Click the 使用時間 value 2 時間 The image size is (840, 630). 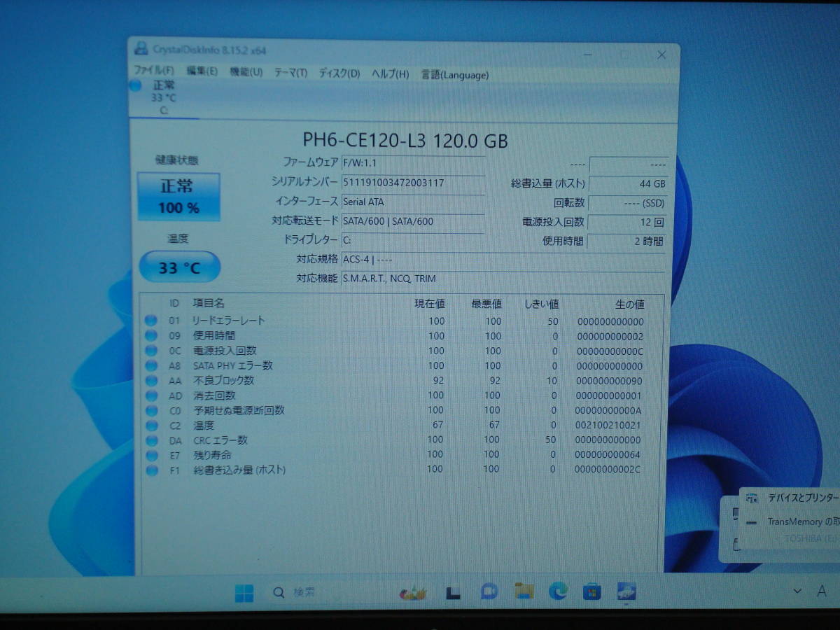click(x=628, y=241)
